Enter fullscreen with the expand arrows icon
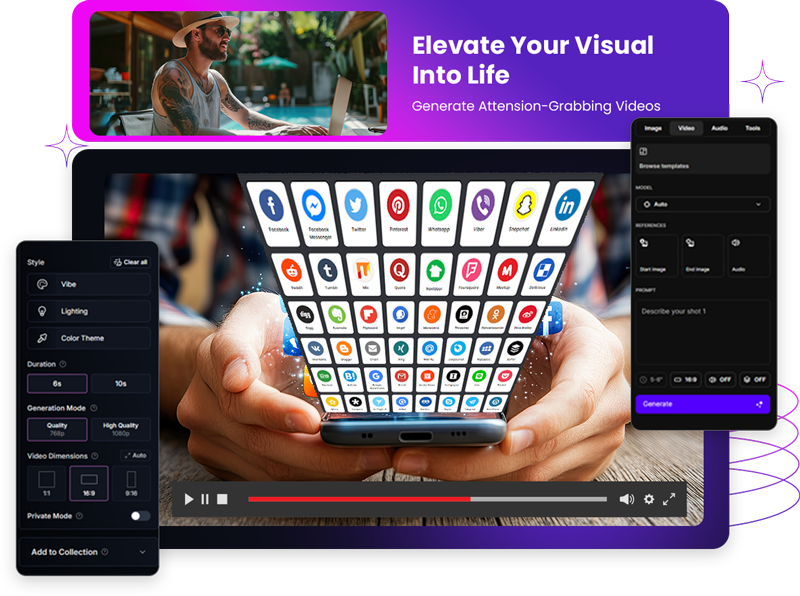 tap(670, 499)
